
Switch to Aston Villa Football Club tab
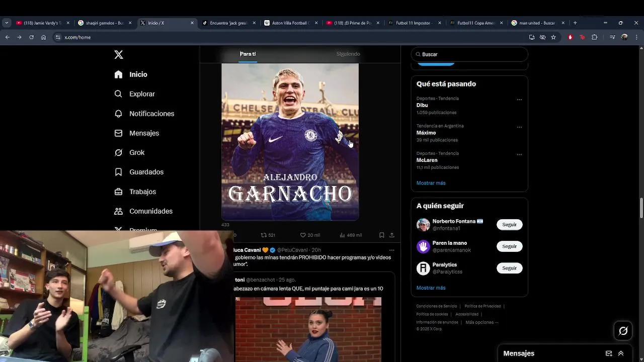click(x=290, y=23)
